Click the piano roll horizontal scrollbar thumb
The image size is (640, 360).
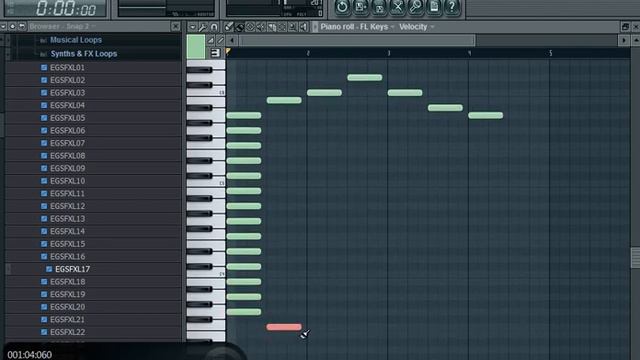pos(357,40)
